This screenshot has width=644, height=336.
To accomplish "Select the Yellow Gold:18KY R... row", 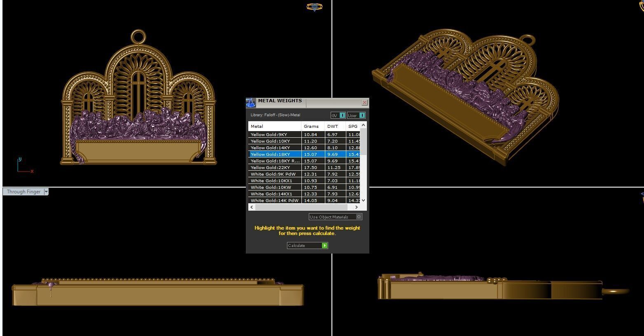I will pyautogui.click(x=304, y=161).
